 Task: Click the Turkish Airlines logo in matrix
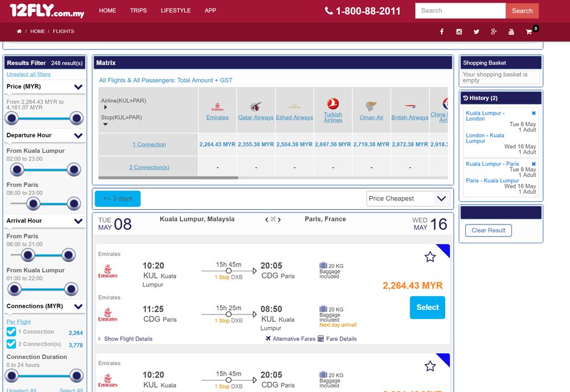click(333, 104)
